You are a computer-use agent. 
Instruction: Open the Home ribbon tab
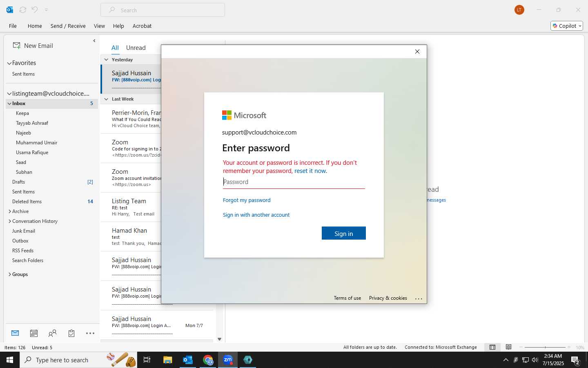pos(35,26)
